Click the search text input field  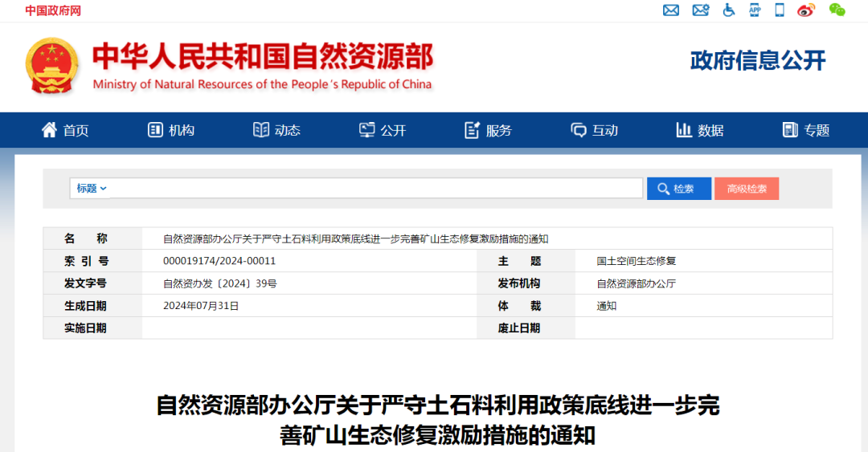pyautogui.click(x=378, y=189)
